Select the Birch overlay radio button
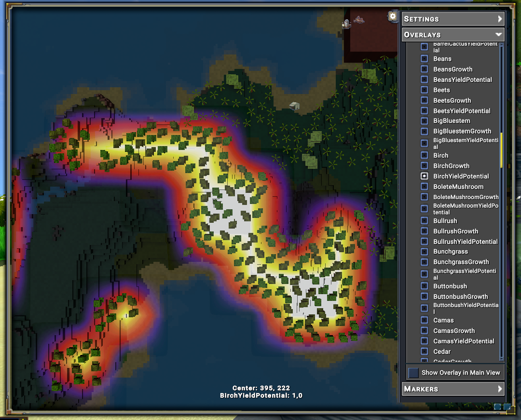Image resolution: width=521 pixels, height=420 pixels. click(x=425, y=155)
